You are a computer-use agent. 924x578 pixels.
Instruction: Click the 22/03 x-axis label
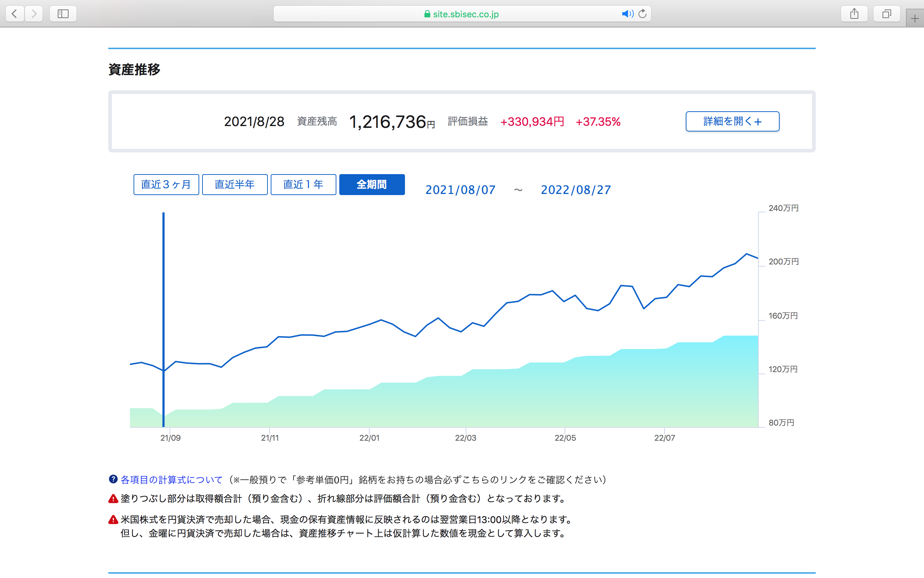click(x=466, y=438)
